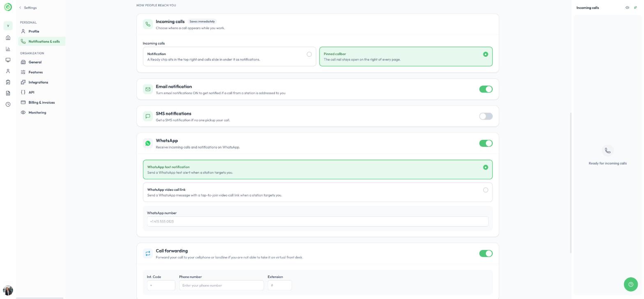The width and height of the screenshot is (644, 299).
Task: Choose WhatsApp text notification option
Action: click(317, 169)
